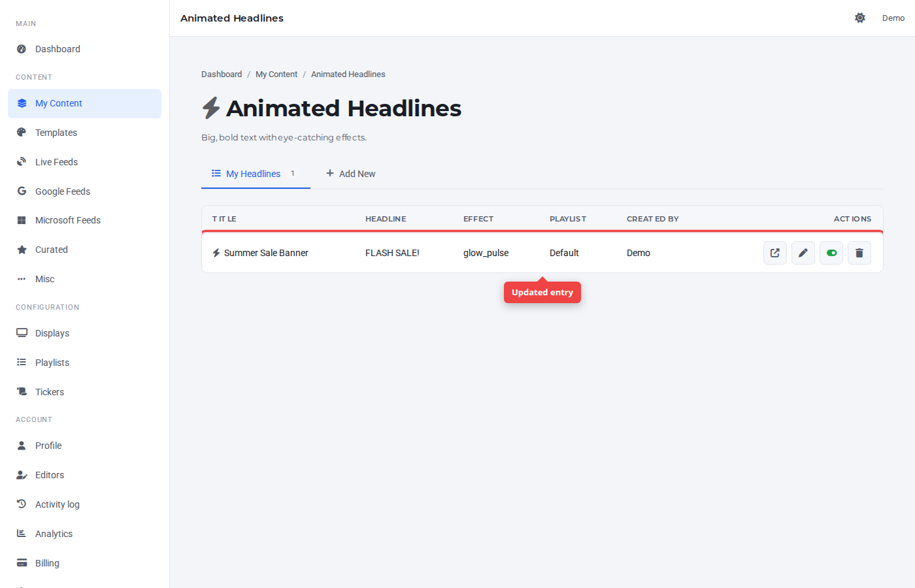Open Summer Sale Banner in new window
Viewport: 915px width, 588px height.
click(x=775, y=253)
